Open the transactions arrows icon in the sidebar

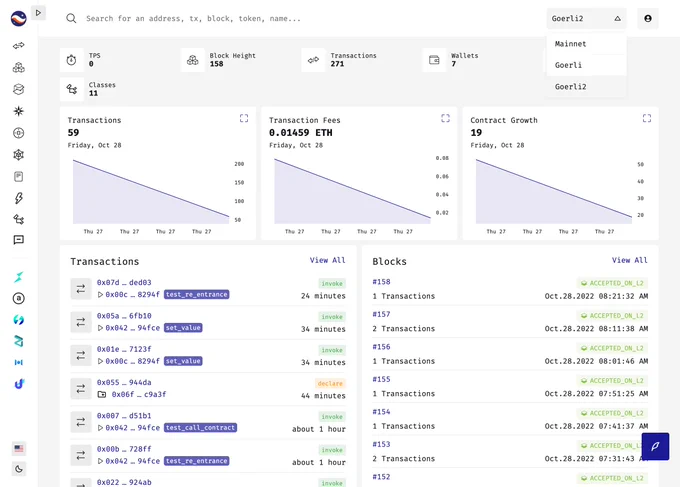pyautogui.click(x=19, y=46)
